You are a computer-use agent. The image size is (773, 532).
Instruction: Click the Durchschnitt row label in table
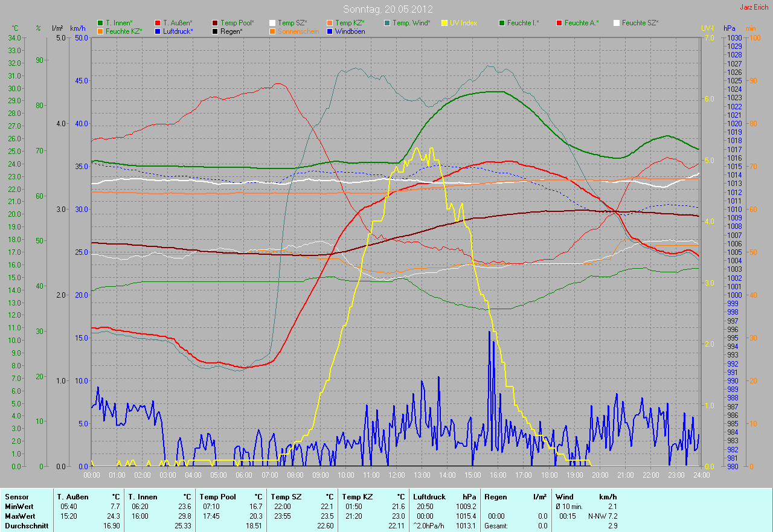(x=24, y=526)
